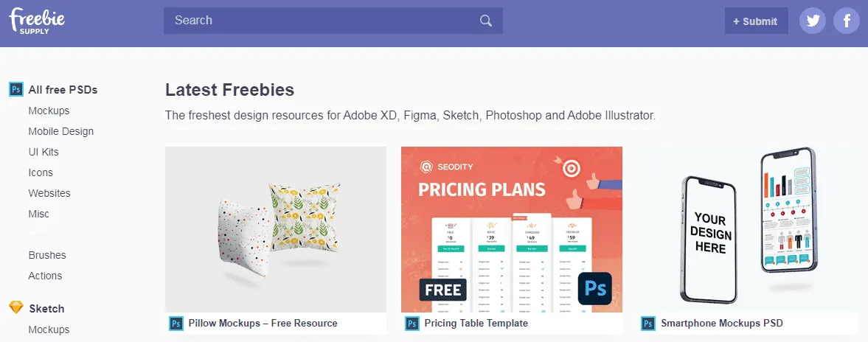Select UI Kits under PSDs
Image resolution: width=868 pixels, height=342 pixels.
44,152
